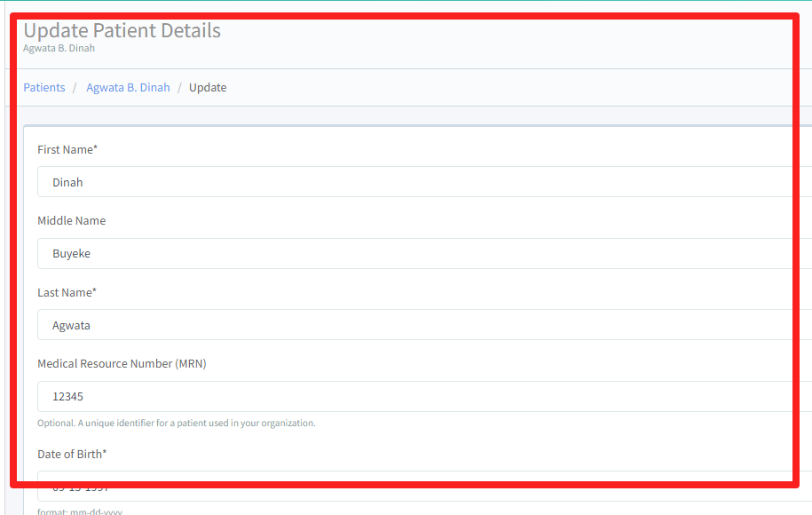Focus the First Name input field
The width and height of the screenshot is (812, 515).
tap(417, 182)
